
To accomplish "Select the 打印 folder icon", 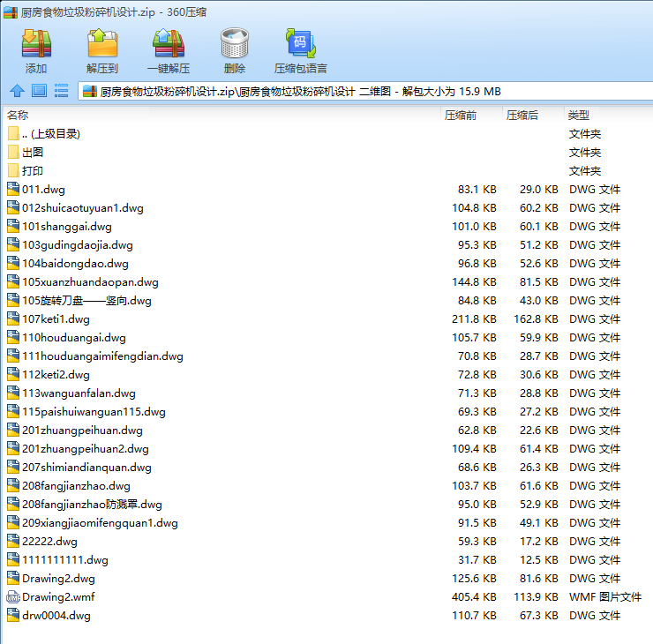I will coord(13,170).
